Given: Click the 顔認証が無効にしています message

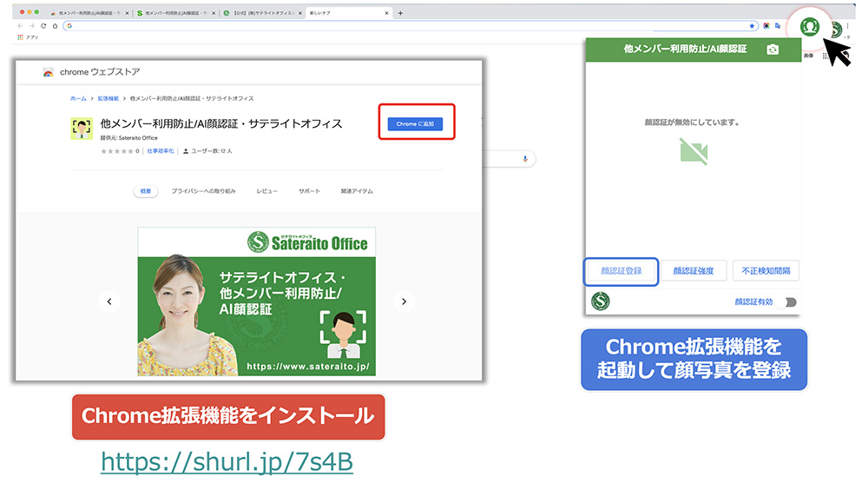Looking at the screenshot, I should (x=692, y=122).
